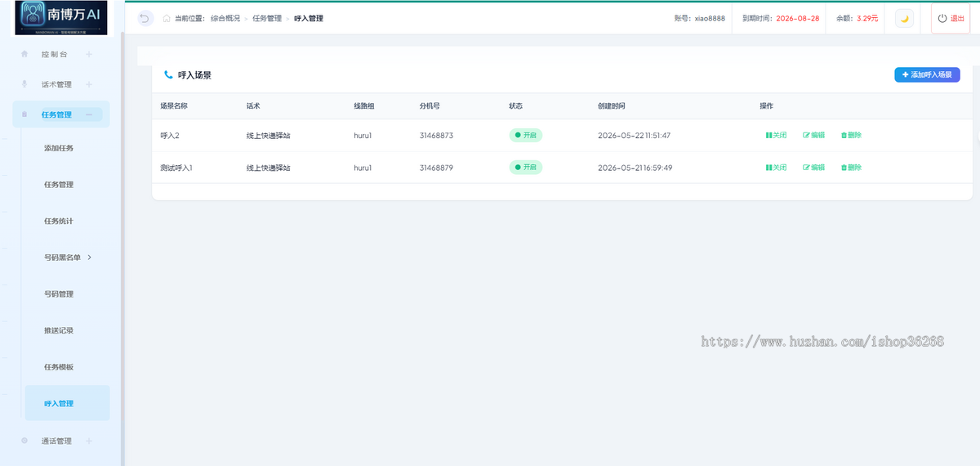Toggle dark mode moon icon
980x466 pixels.
[904, 18]
